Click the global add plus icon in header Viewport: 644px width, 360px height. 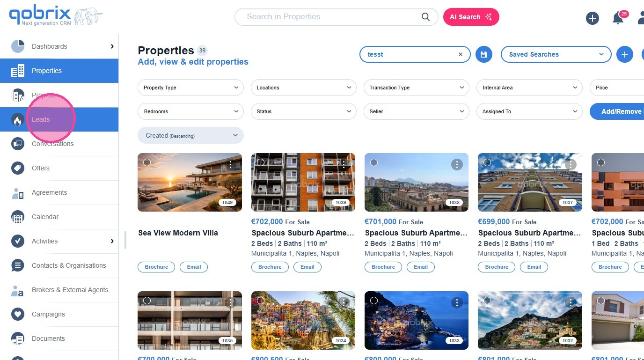tap(593, 18)
